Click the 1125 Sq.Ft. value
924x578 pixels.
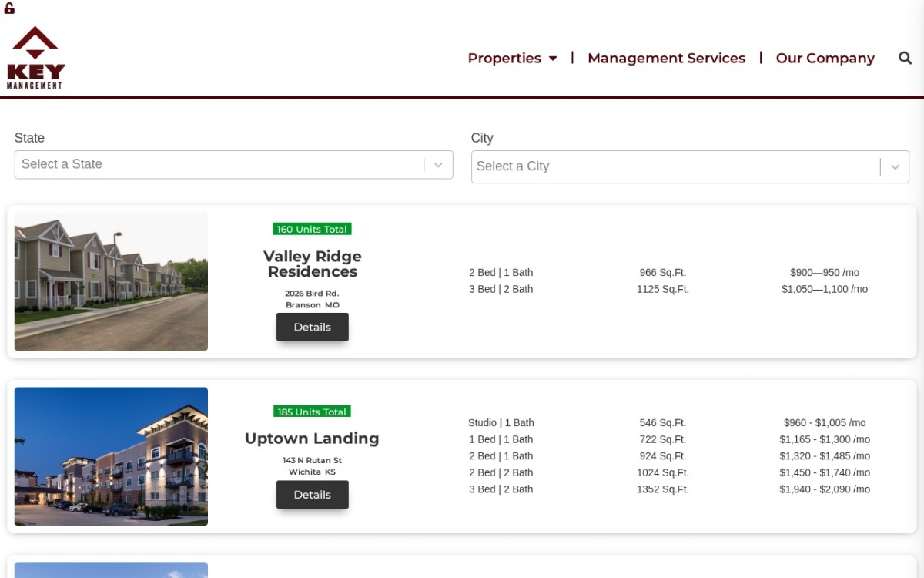tap(663, 289)
